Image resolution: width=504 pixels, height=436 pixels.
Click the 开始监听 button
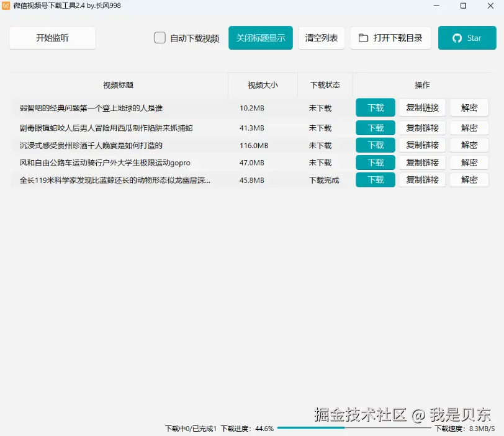tap(52, 38)
